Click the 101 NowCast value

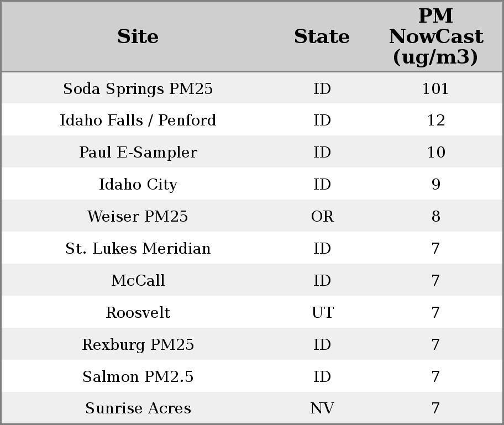pyautogui.click(x=435, y=88)
